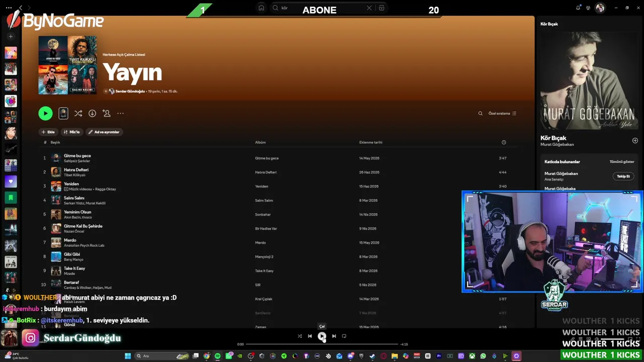Open the album Mançoloji 2
This screenshot has height=362, width=644.
pyautogui.click(x=264, y=257)
